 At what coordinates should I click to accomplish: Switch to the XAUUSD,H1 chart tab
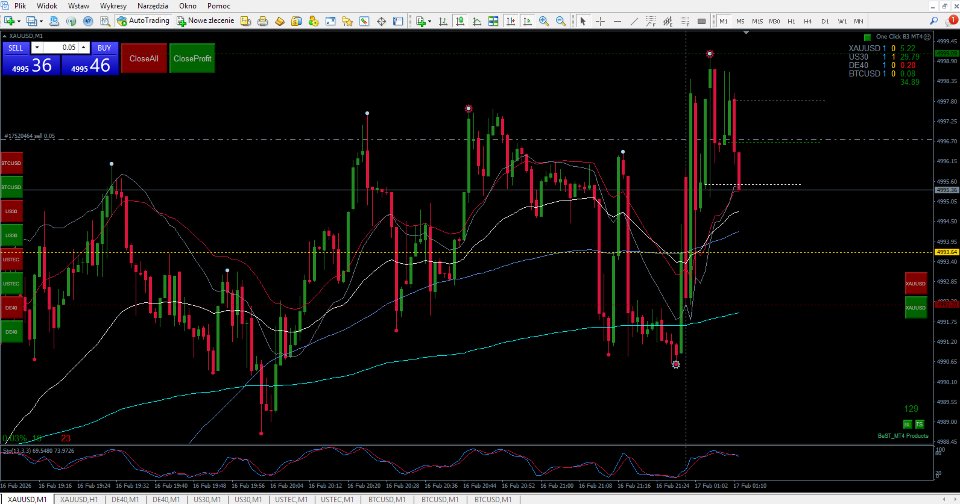tap(79, 499)
